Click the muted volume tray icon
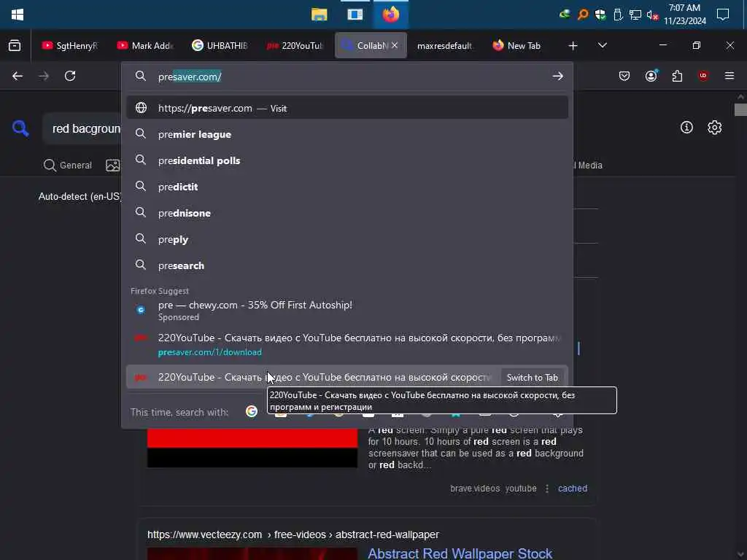 (652, 15)
